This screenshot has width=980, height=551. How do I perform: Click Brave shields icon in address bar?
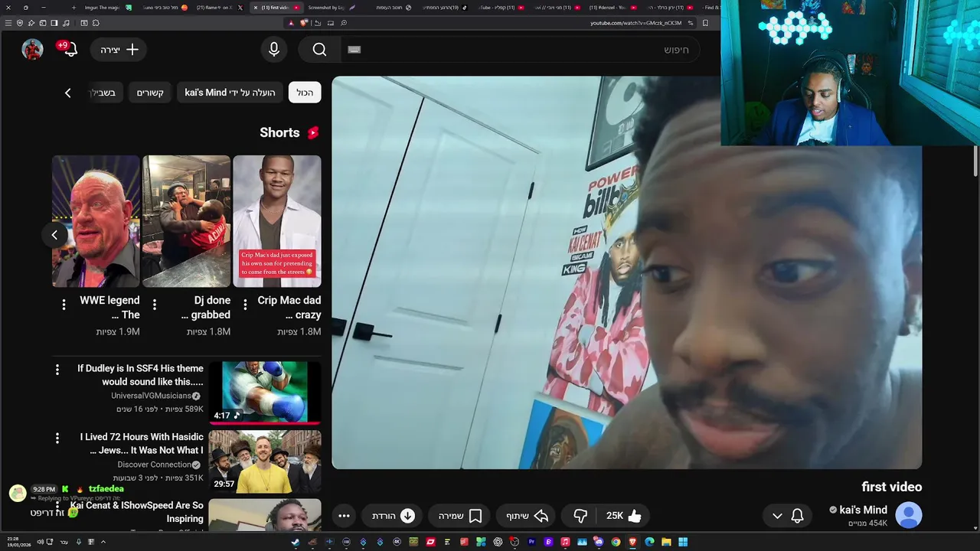[304, 23]
